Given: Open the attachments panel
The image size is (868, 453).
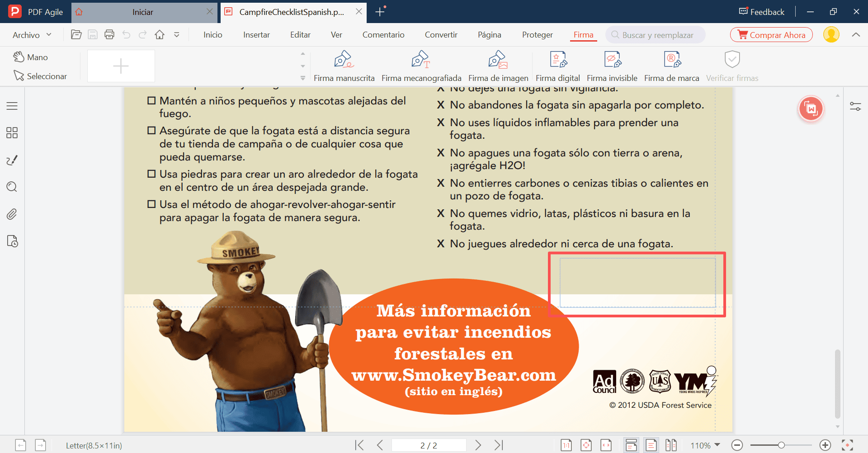Looking at the screenshot, I should tap(12, 214).
